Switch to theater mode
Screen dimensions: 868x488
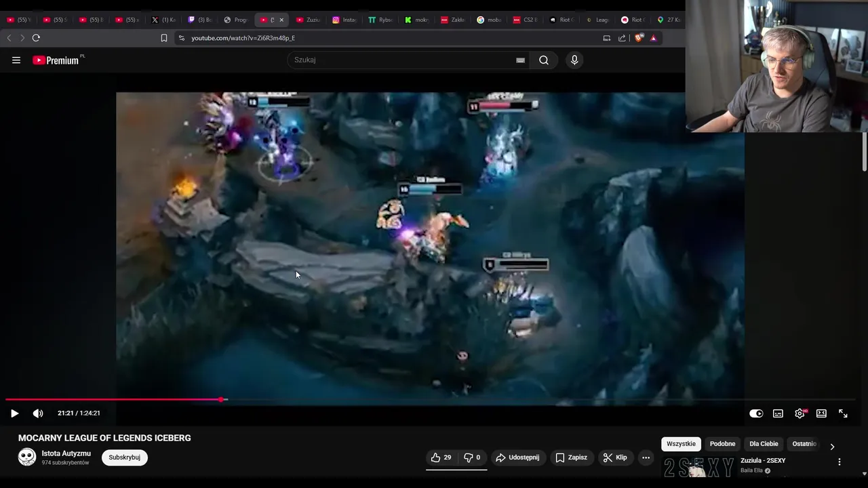click(821, 413)
